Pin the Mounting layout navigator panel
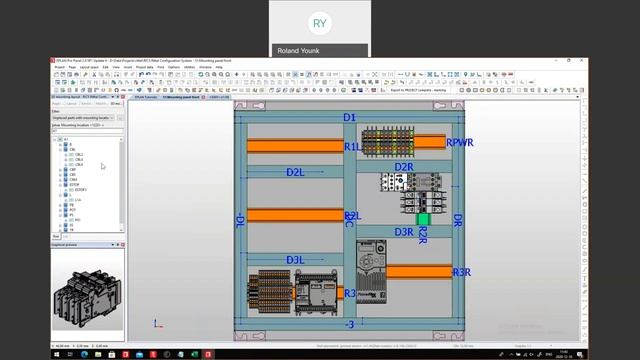The image size is (640, 360). 118,97
